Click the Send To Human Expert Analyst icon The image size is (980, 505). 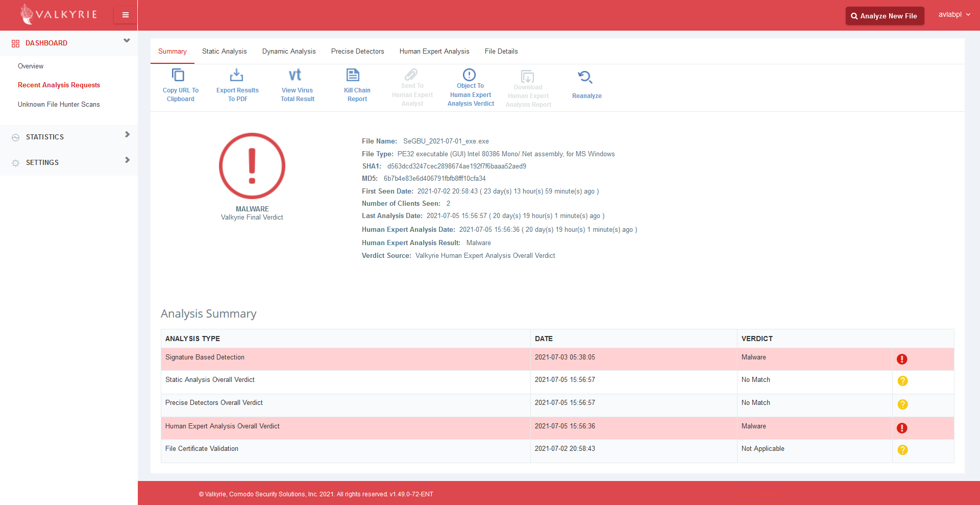click(x=411, y=74)
